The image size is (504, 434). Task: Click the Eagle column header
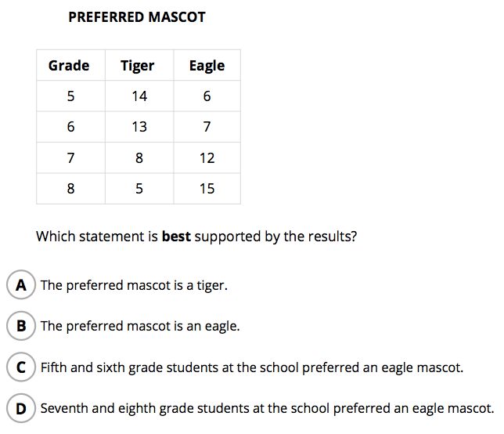[x=207, y=66]
